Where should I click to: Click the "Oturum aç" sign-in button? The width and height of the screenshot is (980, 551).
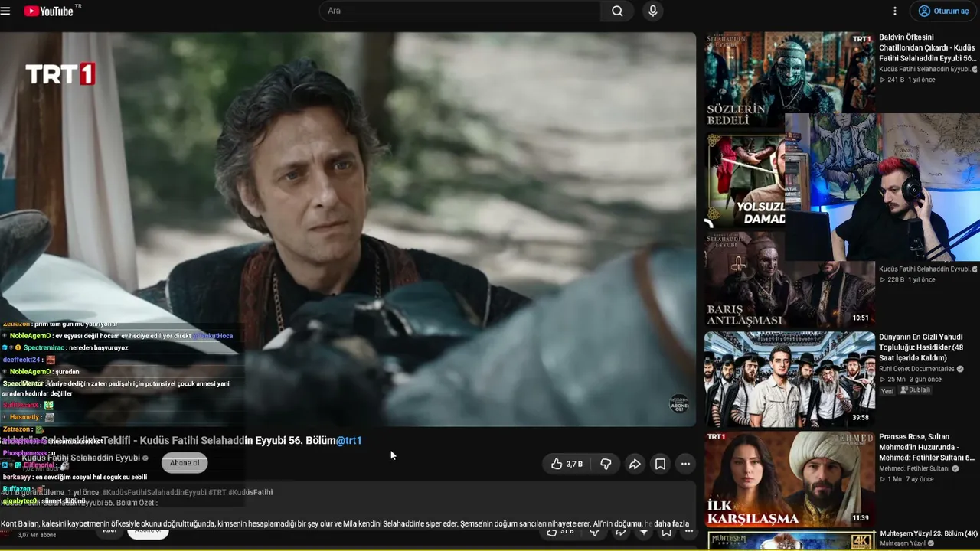tap(944, 11)
